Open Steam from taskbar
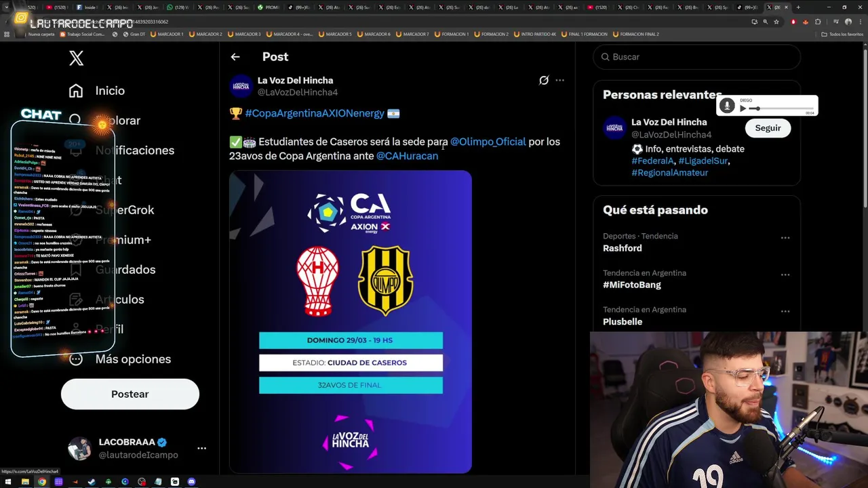The image size is (868, 488). click(x=92, y=482)
